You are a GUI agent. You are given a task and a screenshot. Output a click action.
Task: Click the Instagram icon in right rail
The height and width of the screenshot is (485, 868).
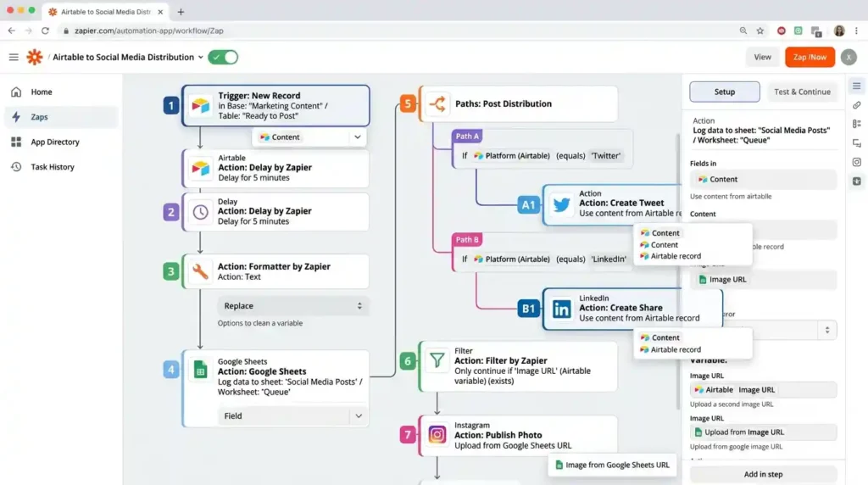click(856, 162)
